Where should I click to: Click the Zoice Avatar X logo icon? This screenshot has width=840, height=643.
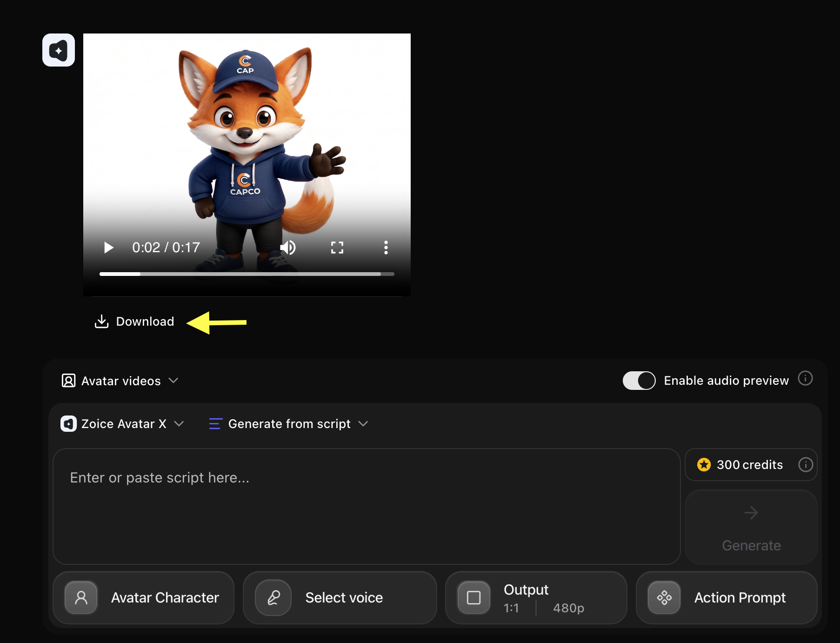point(68,424)
